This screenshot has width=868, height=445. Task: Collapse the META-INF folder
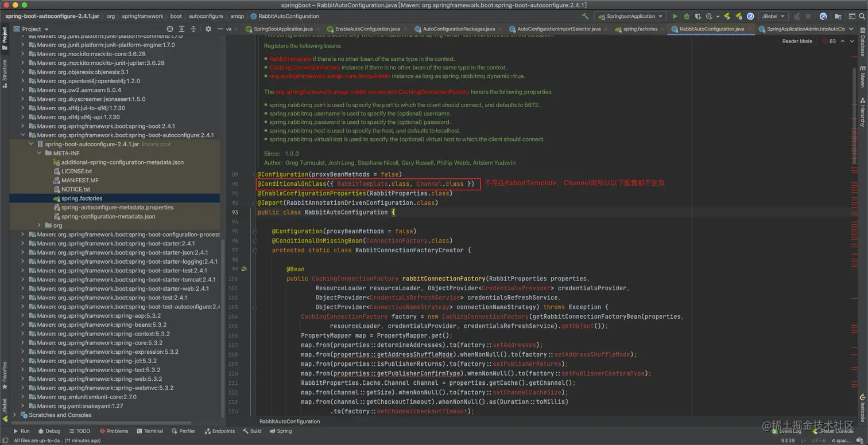(x=40, y=153)
